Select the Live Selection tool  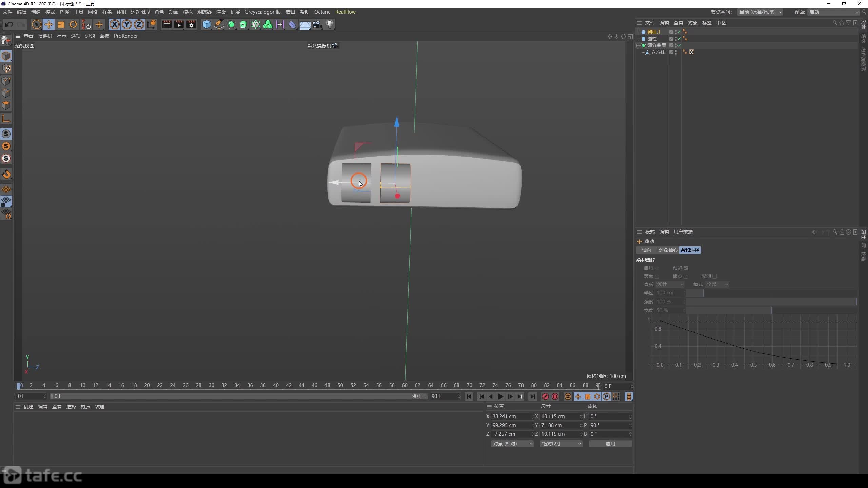tap(36, 24)
